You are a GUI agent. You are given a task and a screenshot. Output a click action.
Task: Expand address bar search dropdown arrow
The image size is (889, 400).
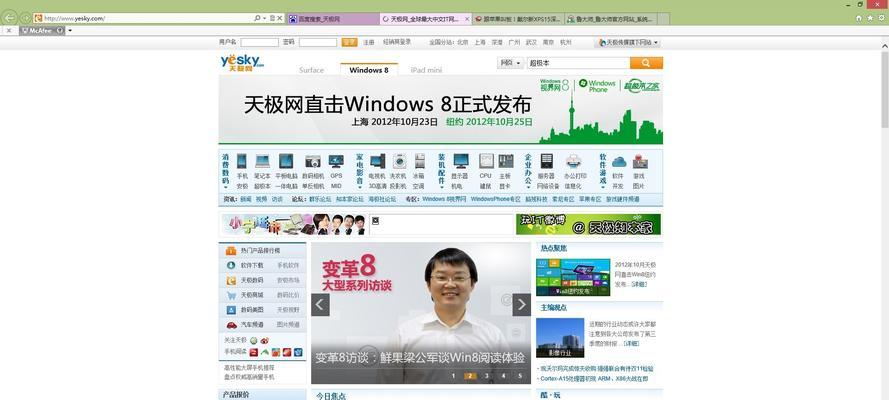tap(264, 19)
